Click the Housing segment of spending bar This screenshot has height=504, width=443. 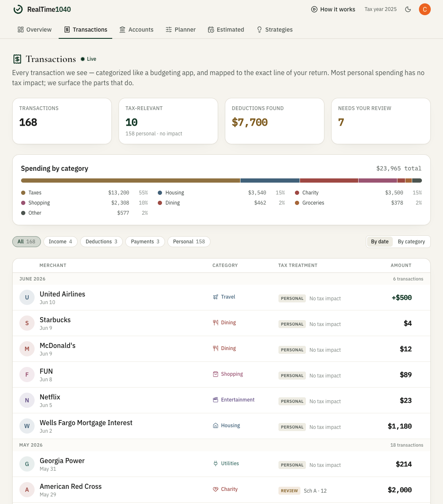click(x=270, y=181)
